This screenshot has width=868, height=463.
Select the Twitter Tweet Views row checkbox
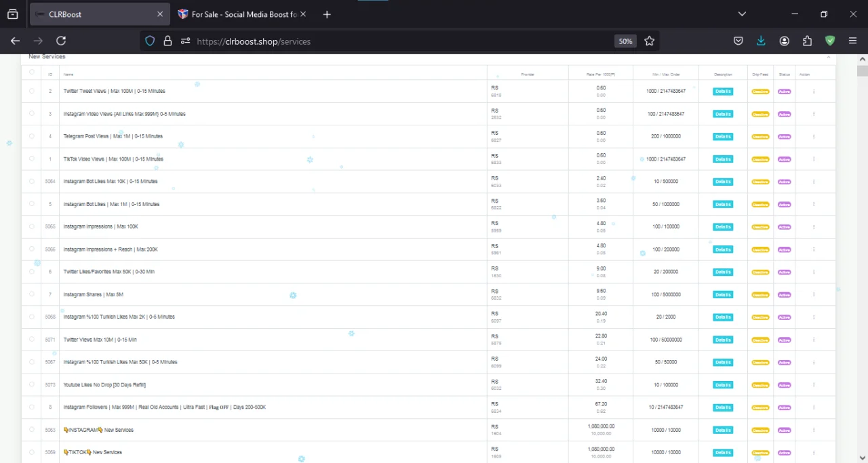32,91
